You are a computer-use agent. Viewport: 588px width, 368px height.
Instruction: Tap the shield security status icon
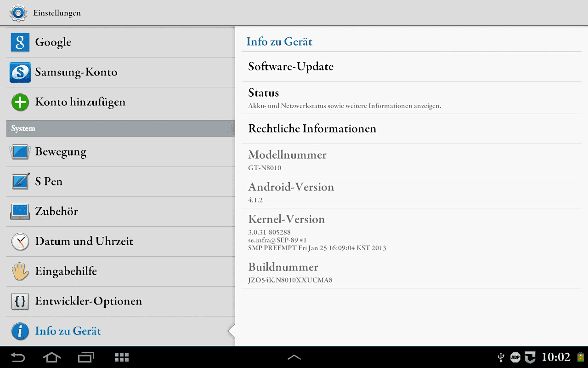pyautogui.click(x=531, y=357)
